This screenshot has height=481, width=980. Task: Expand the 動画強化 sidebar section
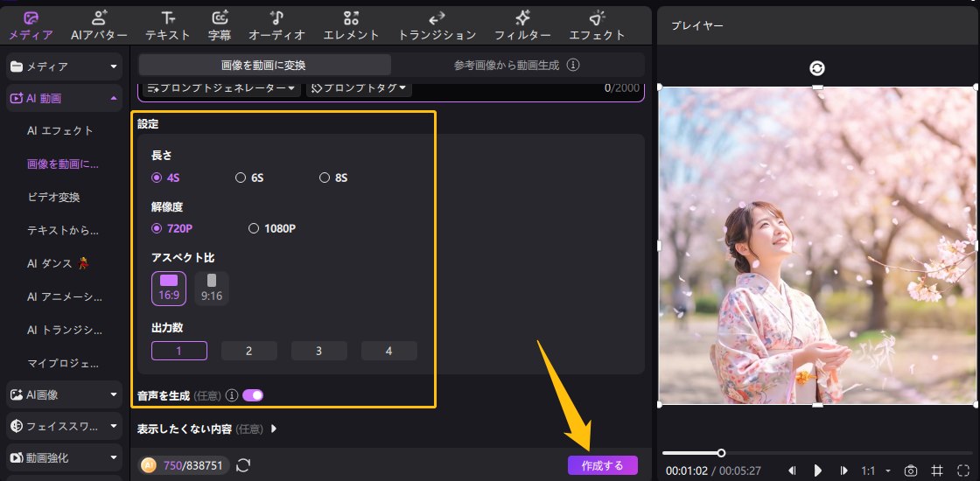point(65,458)
